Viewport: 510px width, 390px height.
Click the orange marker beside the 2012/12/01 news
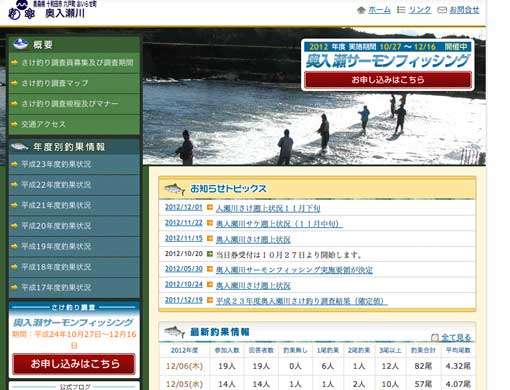[210, 208]
